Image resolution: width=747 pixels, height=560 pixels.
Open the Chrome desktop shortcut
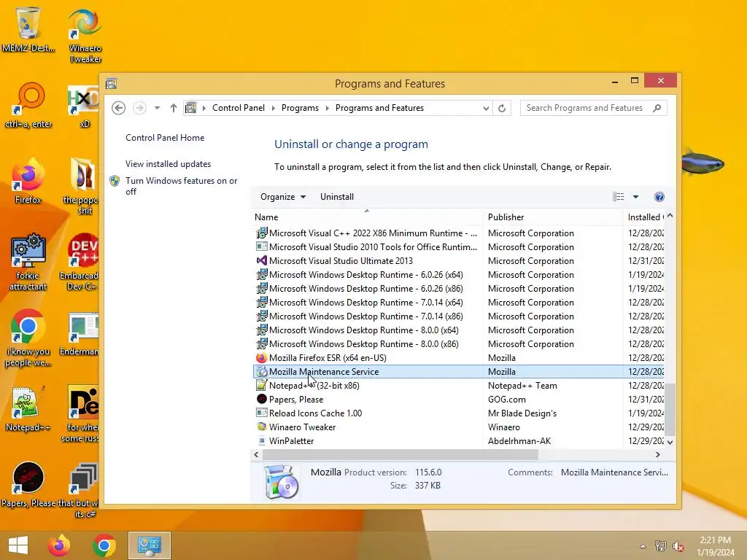(28, 338)
